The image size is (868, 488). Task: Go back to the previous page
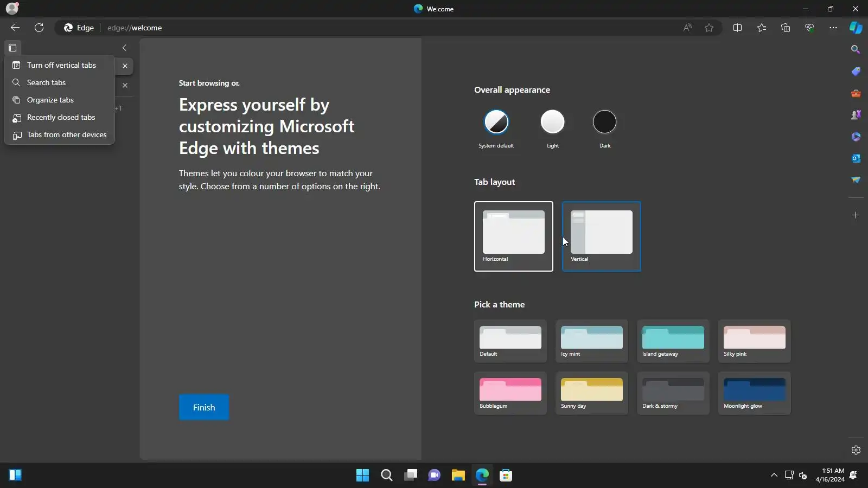pyautogui.click(x=15, y=28)
